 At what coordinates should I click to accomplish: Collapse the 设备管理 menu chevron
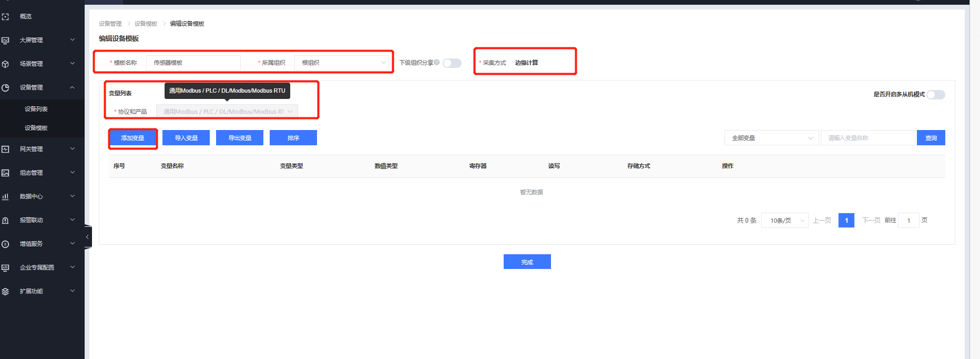(x=72, y=87)
